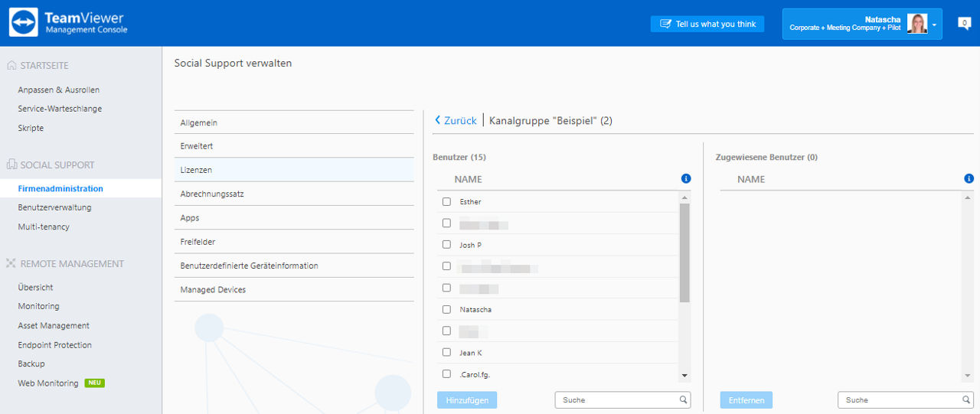Click the Benutzer list scrollbar thumb
The image size is (980, 414).
pos(685,253)
